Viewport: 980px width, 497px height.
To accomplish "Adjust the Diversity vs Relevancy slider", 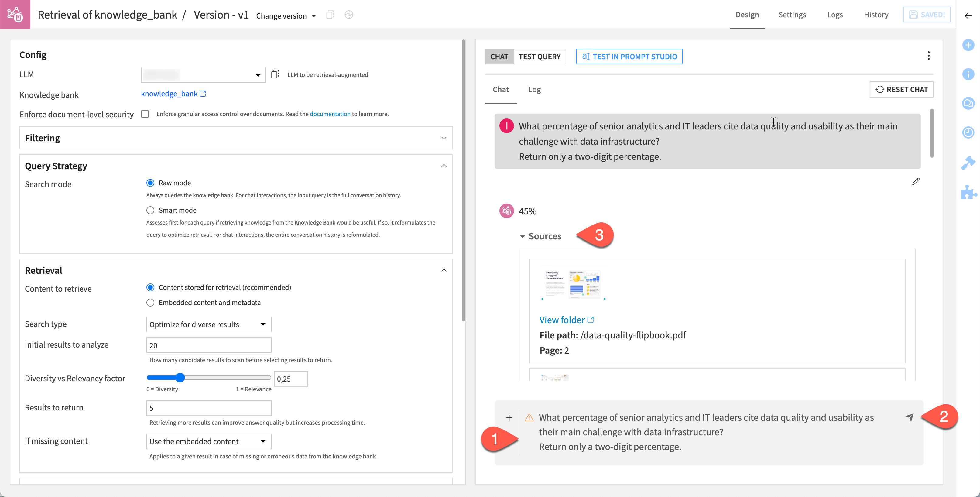I will coord(180,378).
